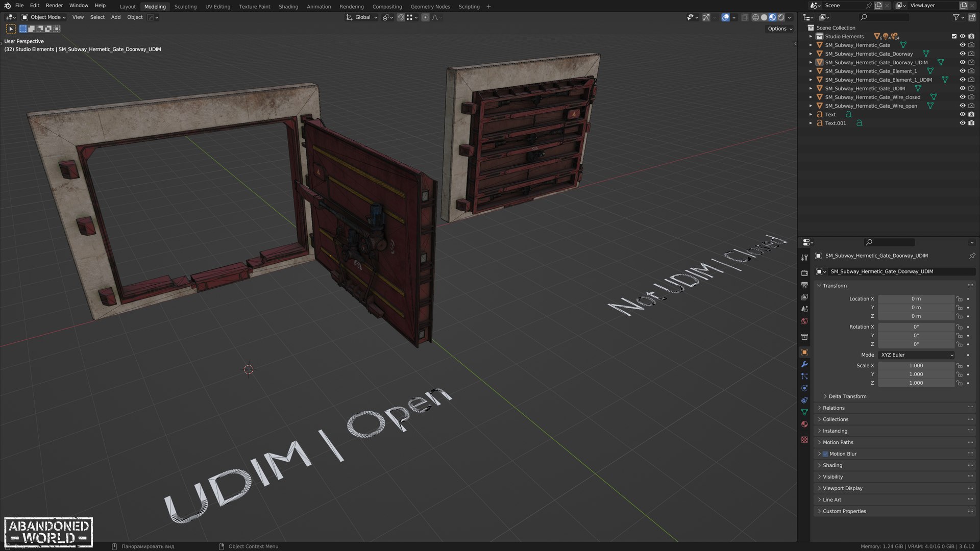Hide SM_Subway_Hermetic_Gate in viewport (eye icon)

pyautogui.click(x=962, y=45)
